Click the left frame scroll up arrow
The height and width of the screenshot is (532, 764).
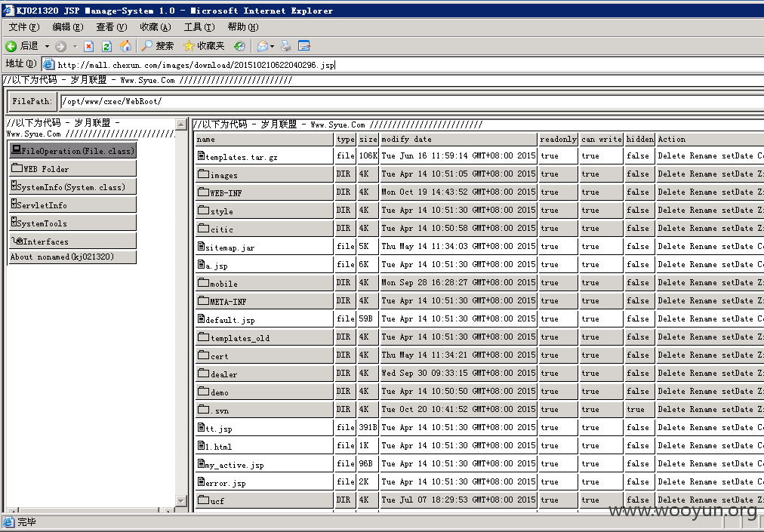tap(180, 125)
